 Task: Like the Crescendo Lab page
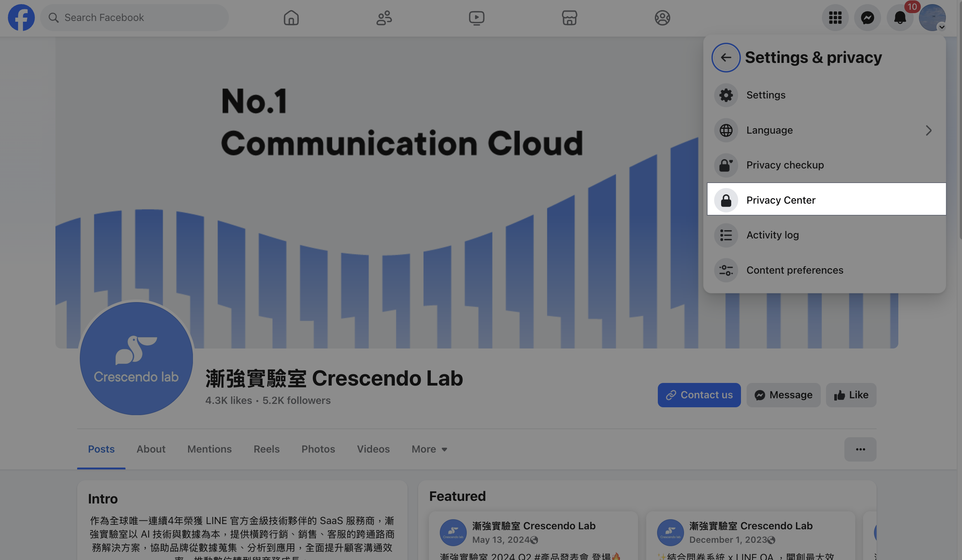[851, 395]
